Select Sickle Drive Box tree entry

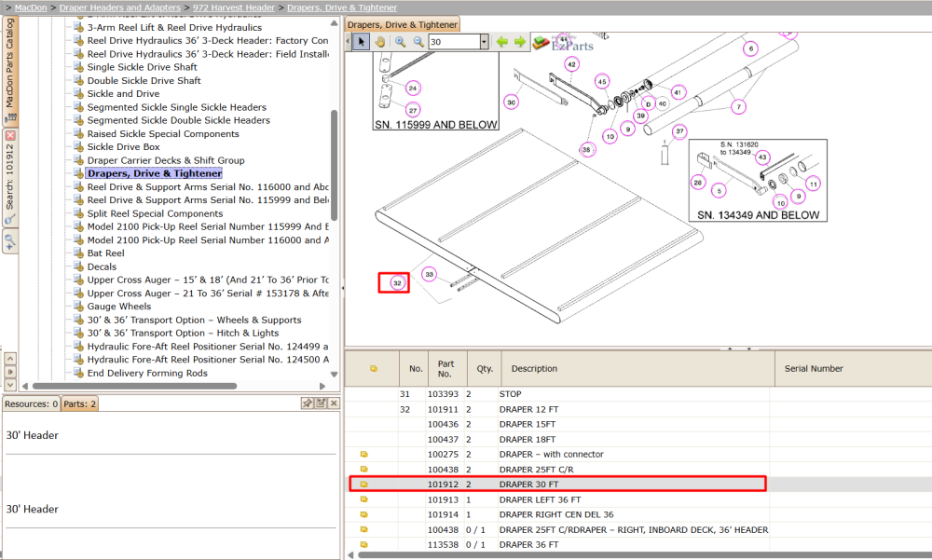[x=123, y=147]
